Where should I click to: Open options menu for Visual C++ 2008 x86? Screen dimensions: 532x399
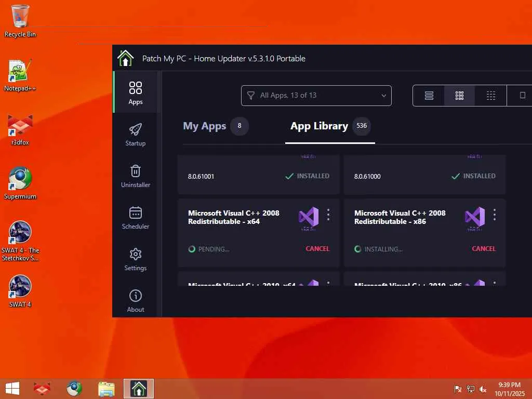click(495, 215)
